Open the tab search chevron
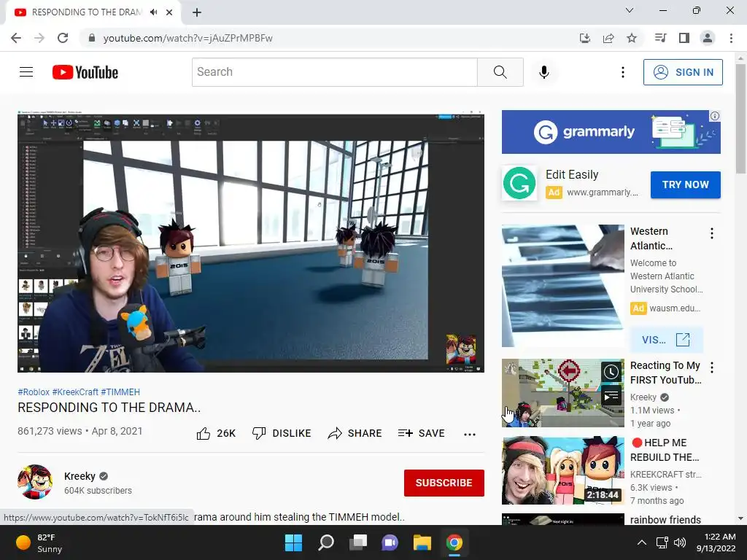747x560 pixels. [630, 10]
